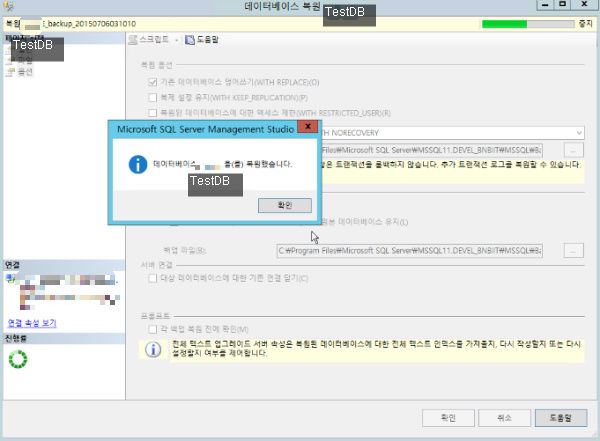Toggle prompt before each backup restore checkbox
The height and width of the screenshot is (441, 600).
(x=152, y=329)
